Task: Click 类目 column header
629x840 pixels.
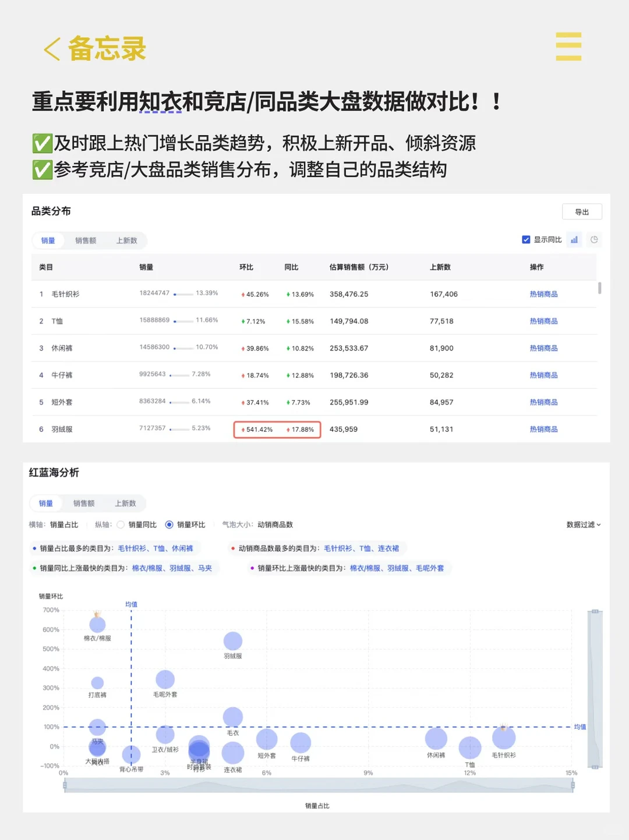Action: click(x=46, y=267)
